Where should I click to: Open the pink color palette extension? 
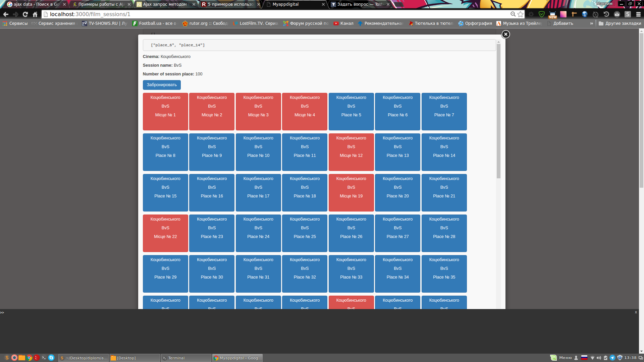563,14
